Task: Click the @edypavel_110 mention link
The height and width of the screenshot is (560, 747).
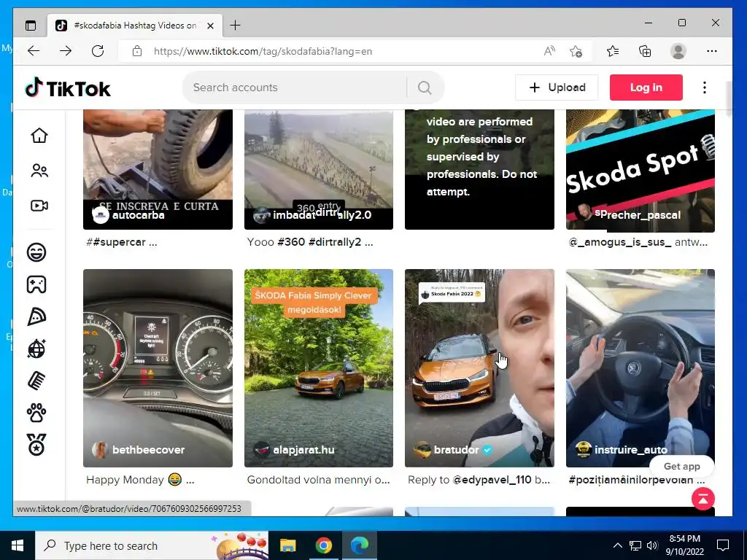Action: [x=492, y=480]
